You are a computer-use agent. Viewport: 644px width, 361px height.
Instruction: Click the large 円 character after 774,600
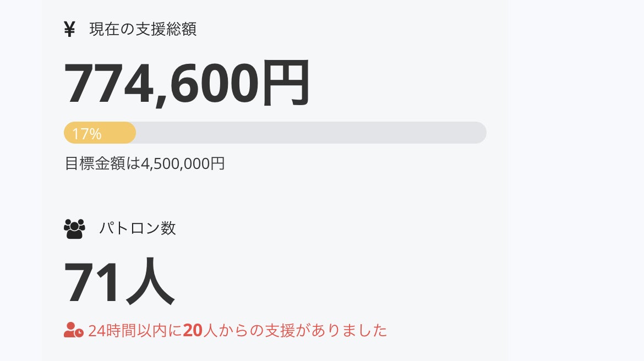[x=286, y=84]
